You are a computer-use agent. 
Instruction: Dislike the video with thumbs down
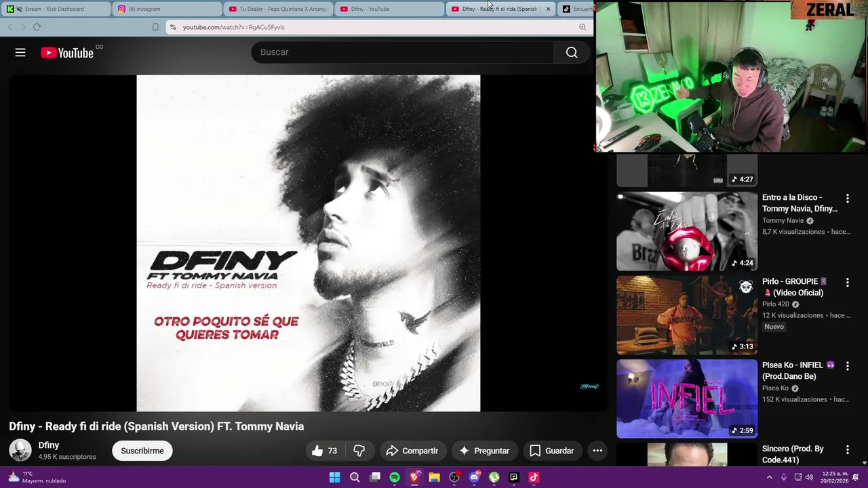pos(359,451)
